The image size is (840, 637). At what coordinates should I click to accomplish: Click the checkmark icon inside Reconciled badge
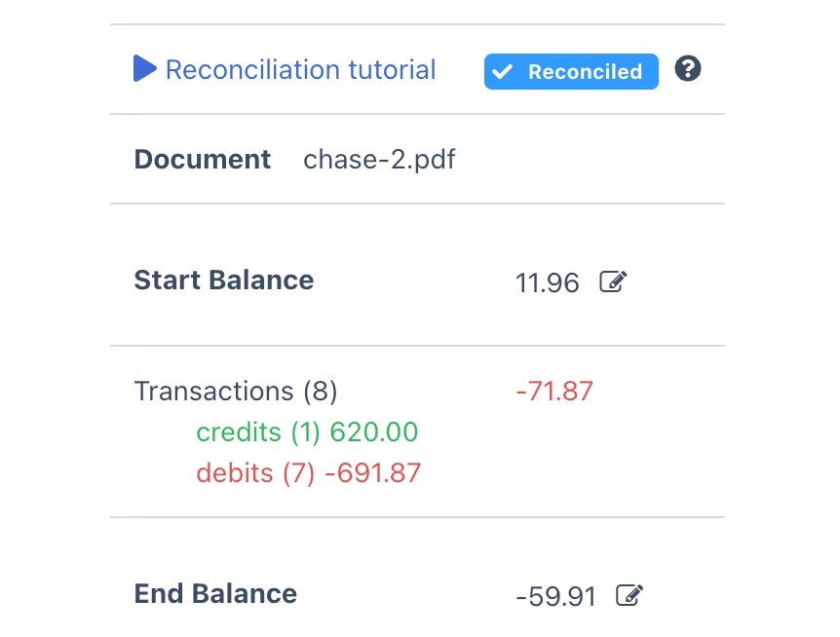(504, 71)
